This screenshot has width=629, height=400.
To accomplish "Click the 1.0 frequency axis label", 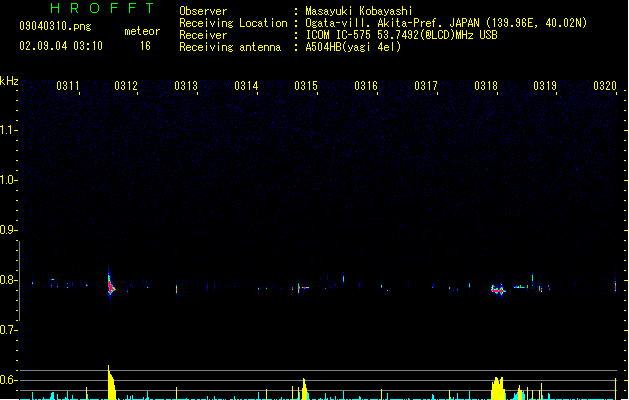I will tap(8, 180).
